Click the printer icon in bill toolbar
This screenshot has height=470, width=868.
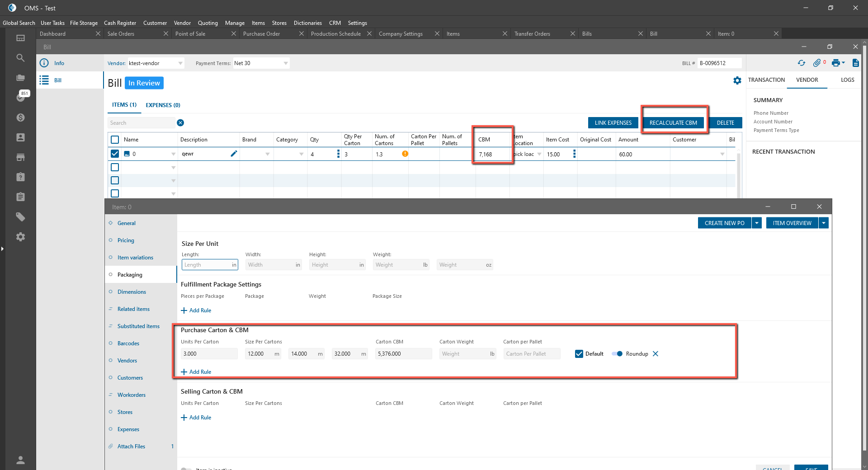[x=835, y=63]
